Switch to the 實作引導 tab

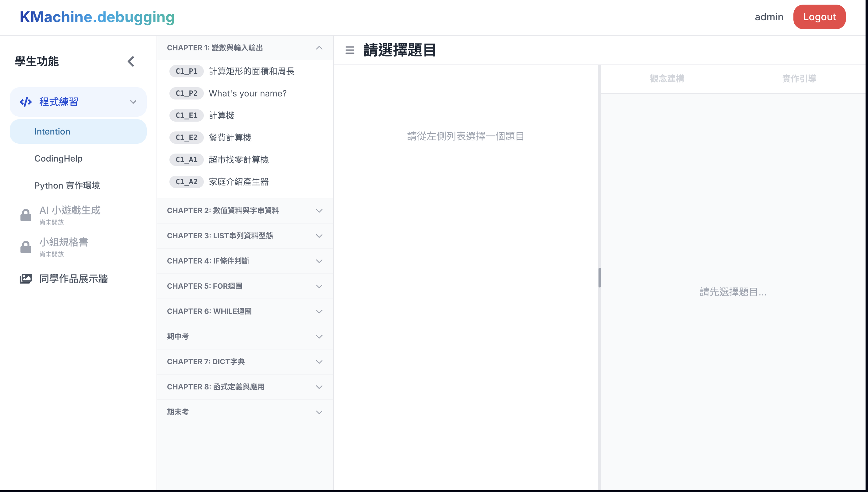[x=799, y=79]
